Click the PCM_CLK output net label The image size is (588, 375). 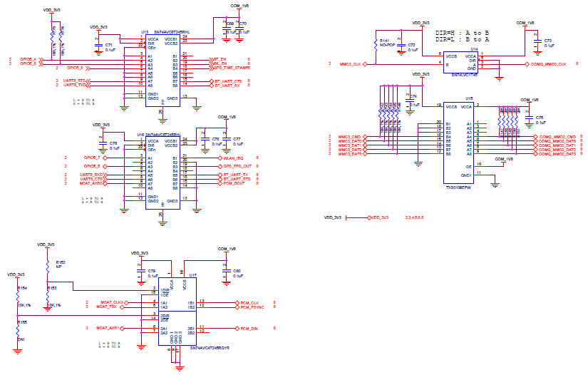pyautogui.click(x=249, y=302)
